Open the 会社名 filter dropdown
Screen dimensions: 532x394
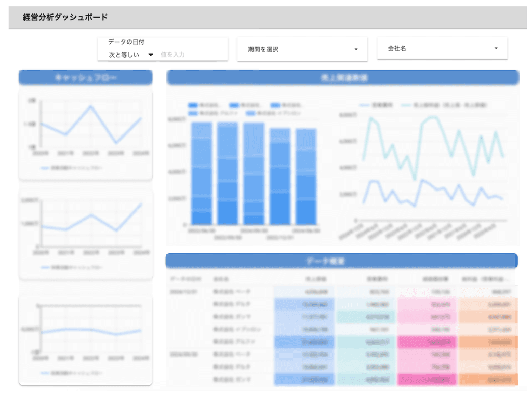[442, 48]
